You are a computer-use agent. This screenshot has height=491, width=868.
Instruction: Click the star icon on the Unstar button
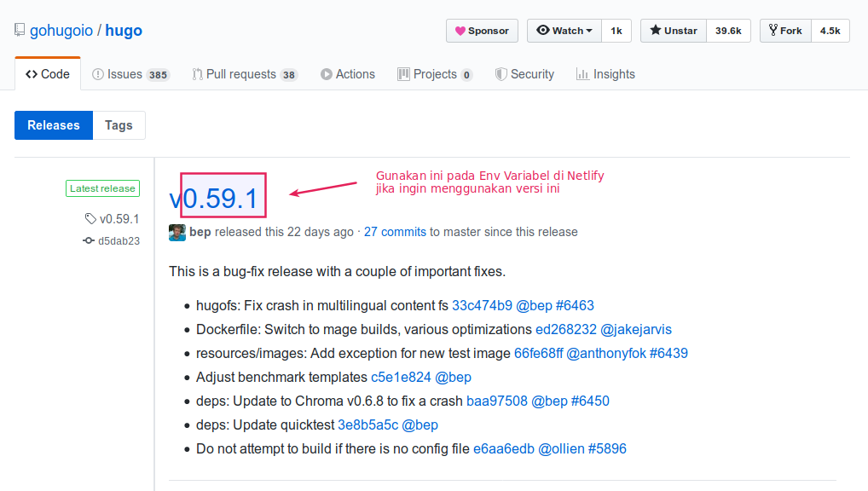(x=656, y=30)
